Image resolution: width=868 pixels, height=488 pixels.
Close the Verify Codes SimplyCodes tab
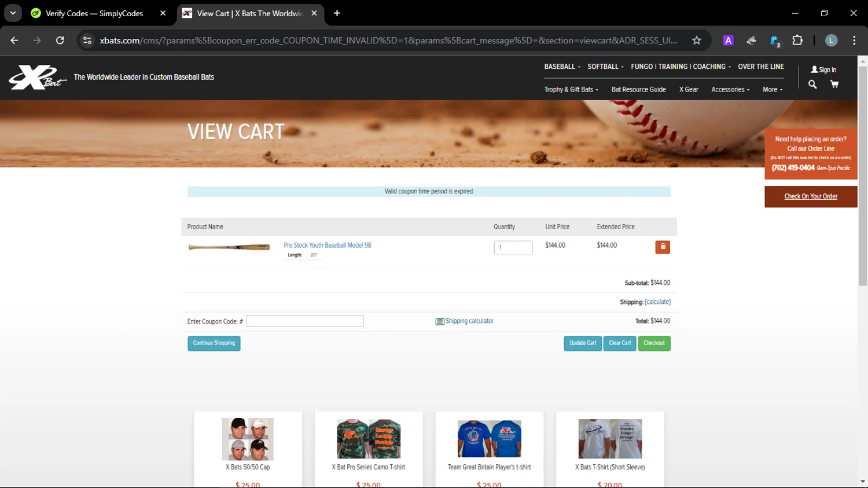[x=163, y=13]
